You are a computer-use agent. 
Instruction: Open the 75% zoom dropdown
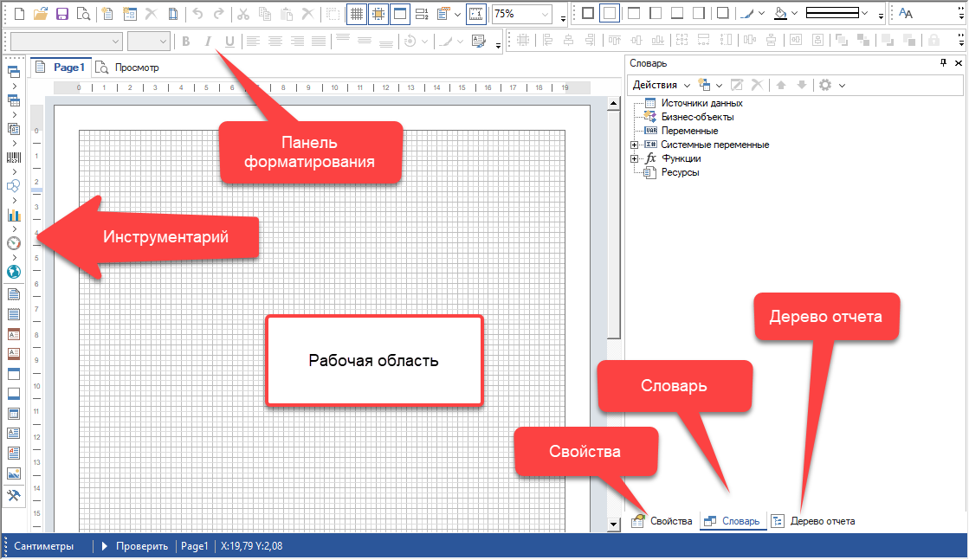(545, 14)
